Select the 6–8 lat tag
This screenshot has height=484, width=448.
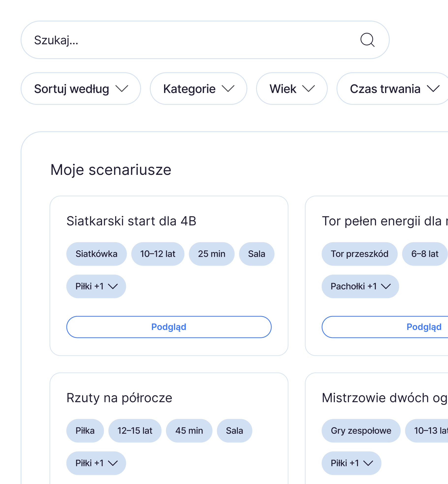click(x=425, y=254)
